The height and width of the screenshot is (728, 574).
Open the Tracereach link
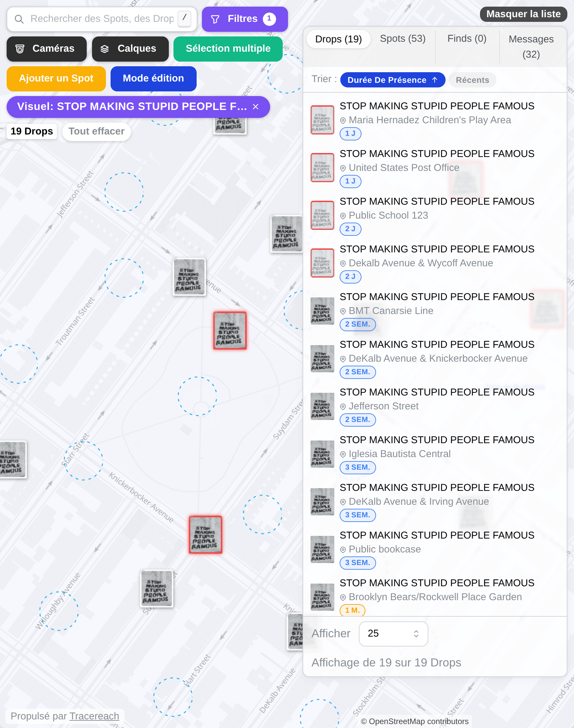pyautogui.click(x=94, y=716)
